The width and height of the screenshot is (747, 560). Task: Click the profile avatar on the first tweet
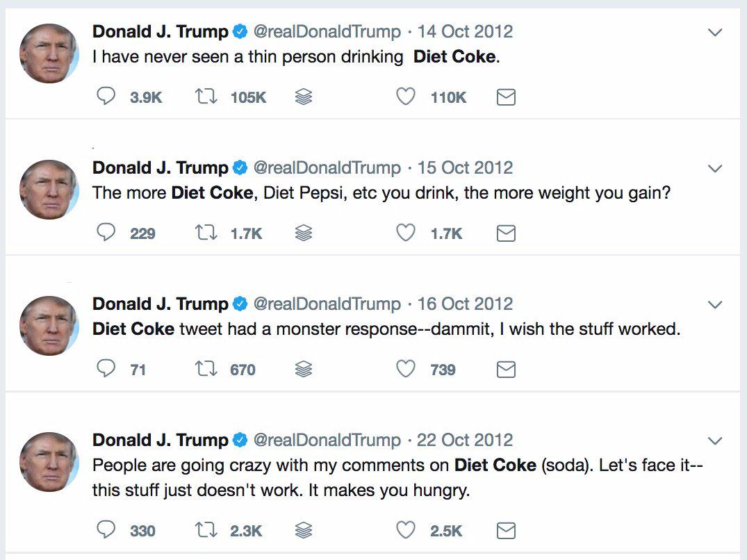(x=49, y=53)
